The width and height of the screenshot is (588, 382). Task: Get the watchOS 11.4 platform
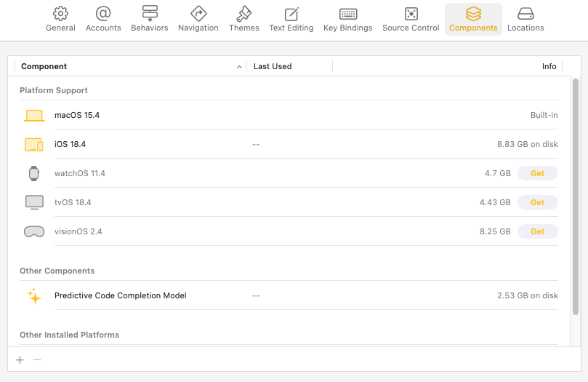[537, 173]
